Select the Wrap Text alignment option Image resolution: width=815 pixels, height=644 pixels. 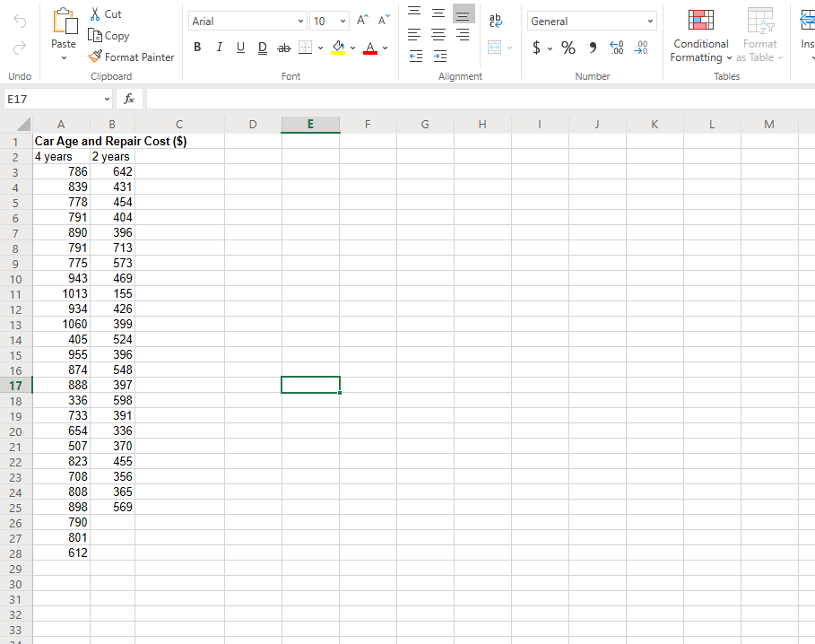[494, 20]
